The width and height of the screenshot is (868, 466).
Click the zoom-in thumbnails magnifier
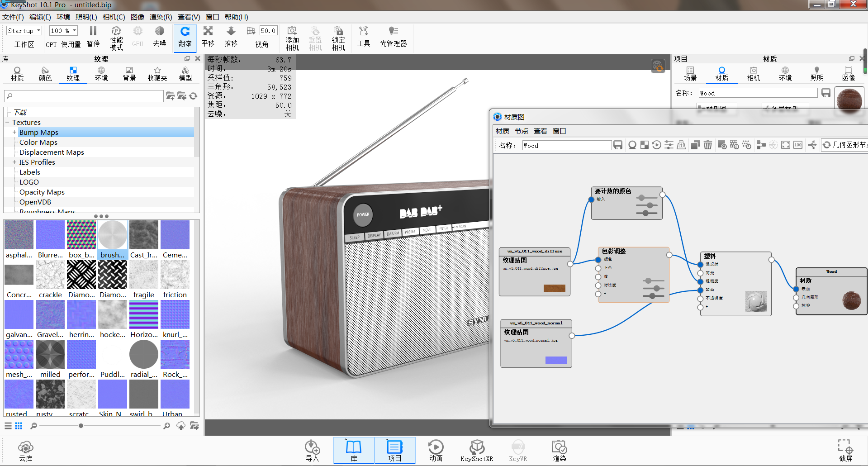[x=167, y=426]
